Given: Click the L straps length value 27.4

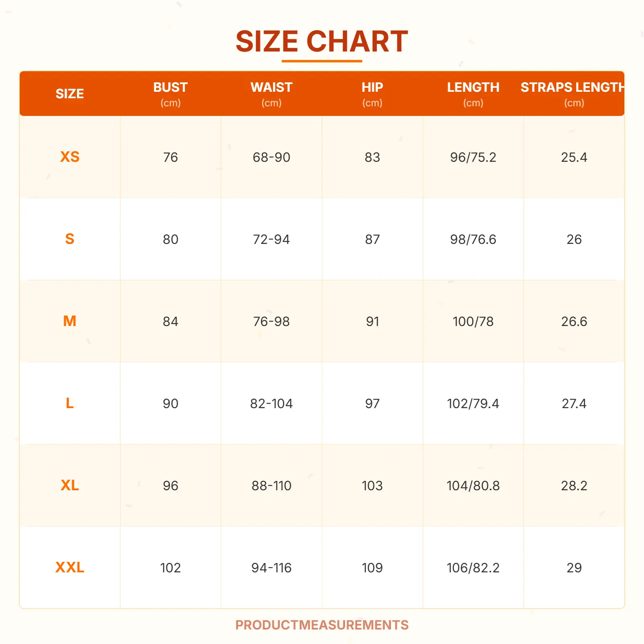Looking at the screenshot, I should [574, 404].
